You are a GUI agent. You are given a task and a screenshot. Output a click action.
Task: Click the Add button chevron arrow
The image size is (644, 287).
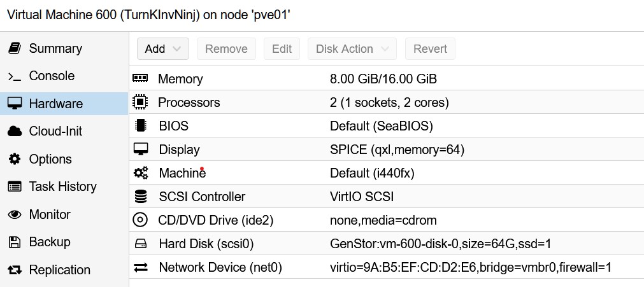tap(177, 49)
